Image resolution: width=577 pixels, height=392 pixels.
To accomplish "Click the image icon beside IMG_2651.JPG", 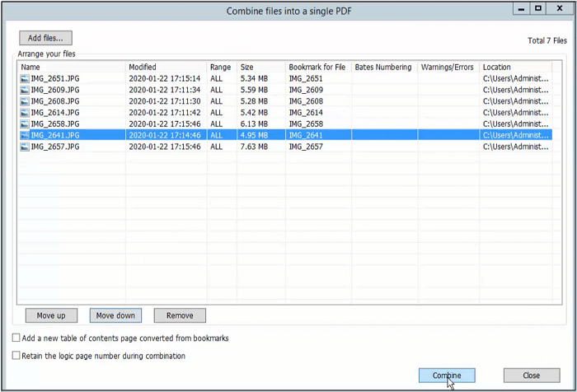I will pos(25,78).
